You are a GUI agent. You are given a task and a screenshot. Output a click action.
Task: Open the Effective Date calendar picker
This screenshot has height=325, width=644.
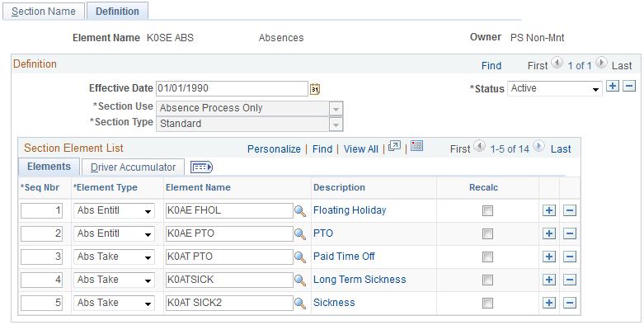(x=315, y=89)
